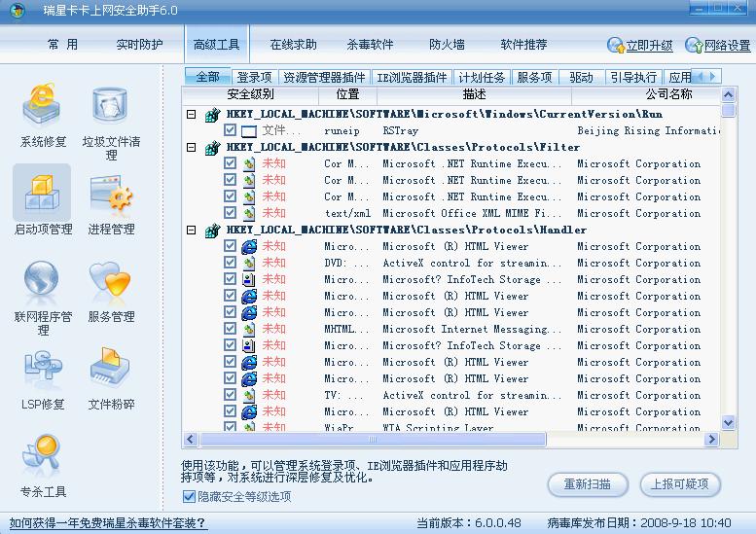
Task: Select the 驱动 sub-tab
Action: point(581,77)
